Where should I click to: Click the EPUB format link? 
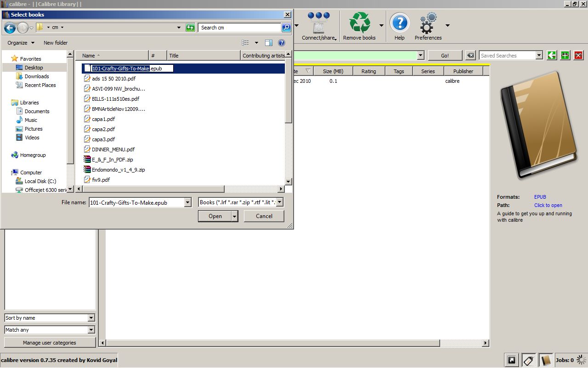540,197
